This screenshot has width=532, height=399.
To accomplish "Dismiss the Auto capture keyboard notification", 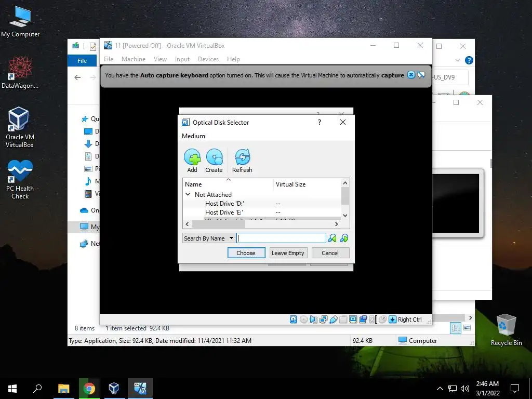I will [411, 75].
